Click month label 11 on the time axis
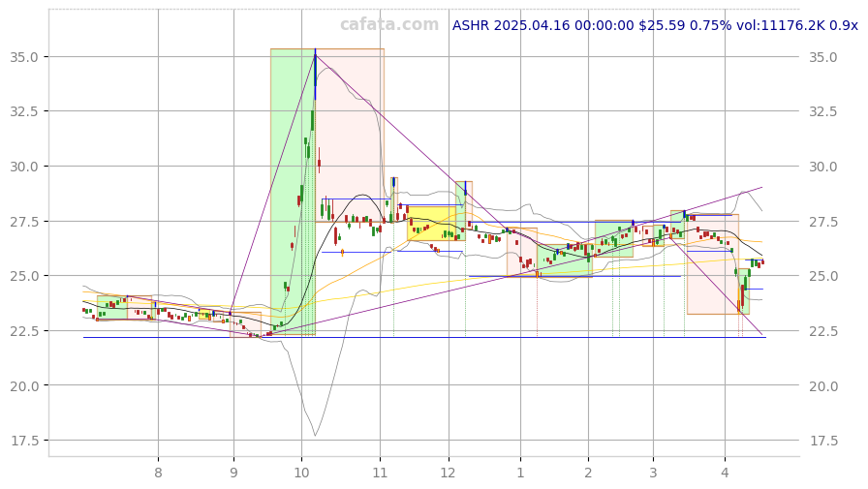The height and width of the screenshot is (489, 868). click(x=380, y=473)
